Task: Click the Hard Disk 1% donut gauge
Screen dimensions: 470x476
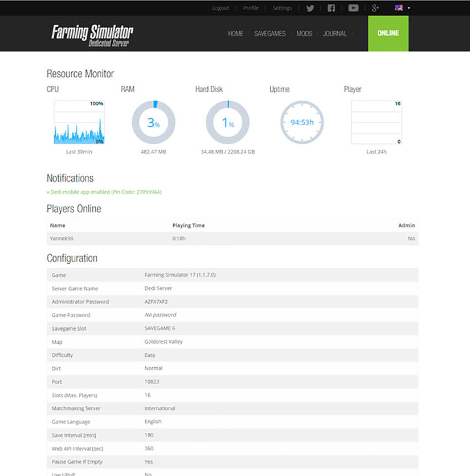Action: (x=228, y=122)
